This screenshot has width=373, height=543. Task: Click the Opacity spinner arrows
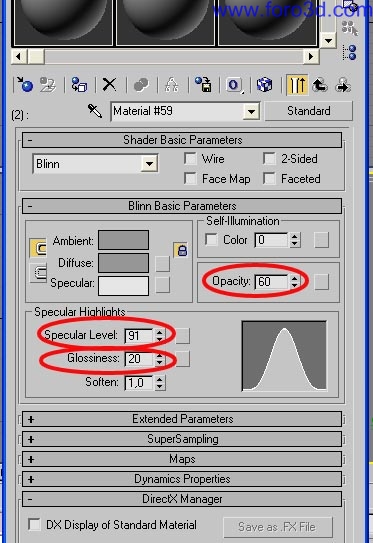[x=294, y=282]
